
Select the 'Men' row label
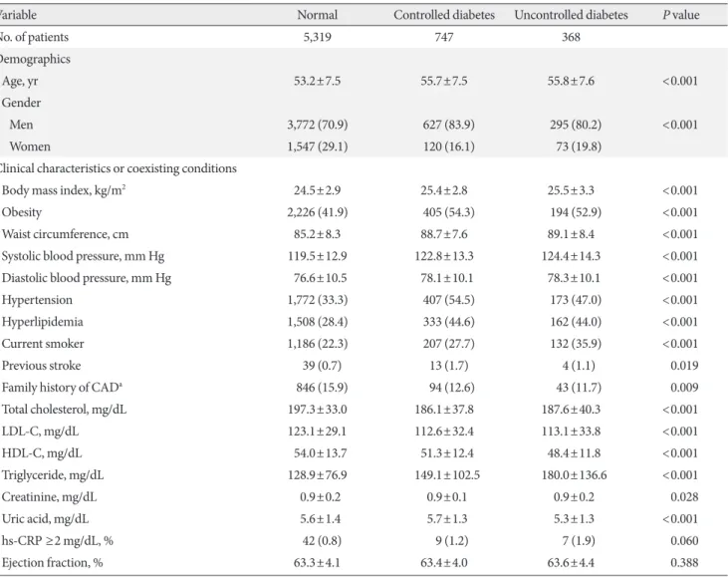21,125
